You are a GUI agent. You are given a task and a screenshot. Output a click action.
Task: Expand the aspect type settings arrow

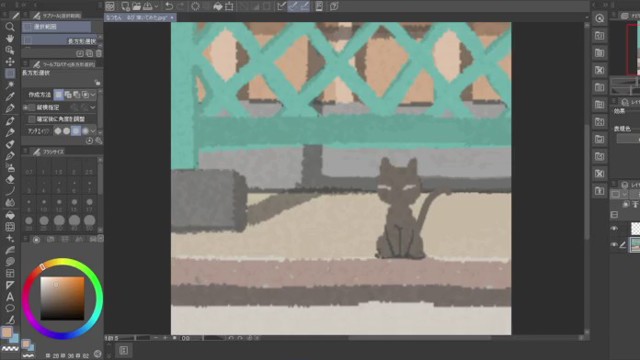(x=93, y=107)
